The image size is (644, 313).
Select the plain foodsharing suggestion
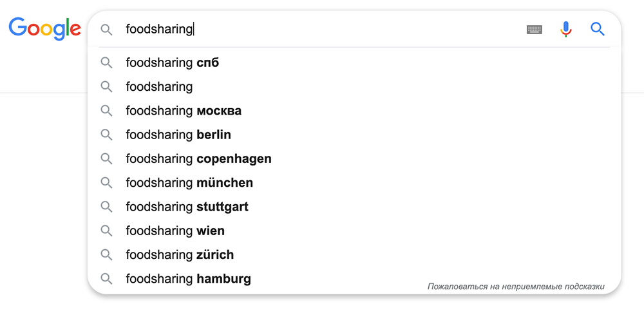354,87
